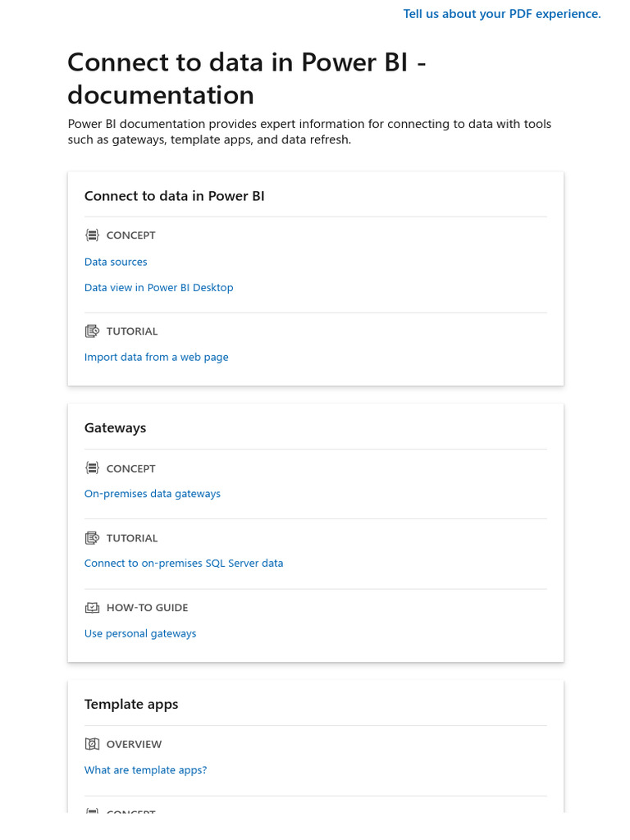Viewport: 630px width, 840px height.
Task: Click the checklist icon beside HOW-TO GUIDE
Action: coord(92,608)
